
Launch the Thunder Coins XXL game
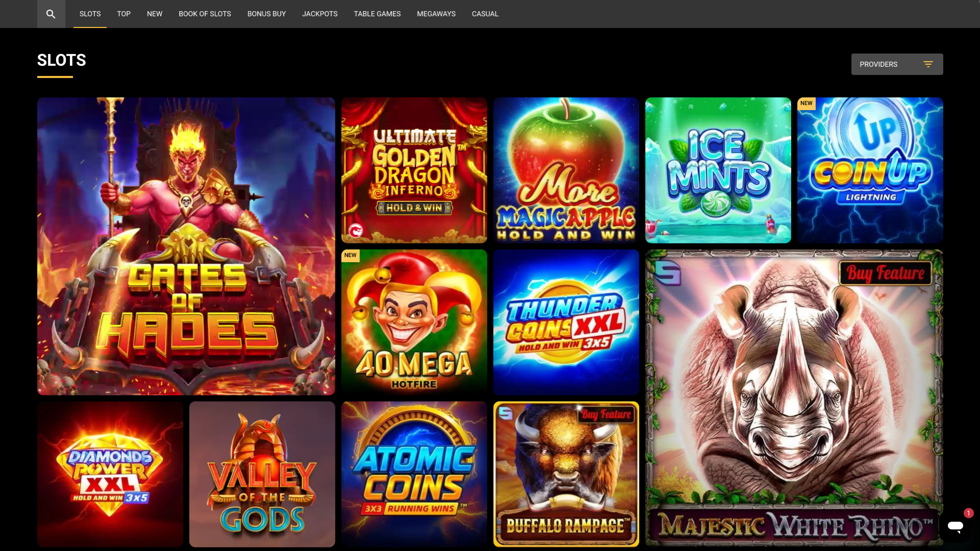pyautogui.click(x=566, y=322)
